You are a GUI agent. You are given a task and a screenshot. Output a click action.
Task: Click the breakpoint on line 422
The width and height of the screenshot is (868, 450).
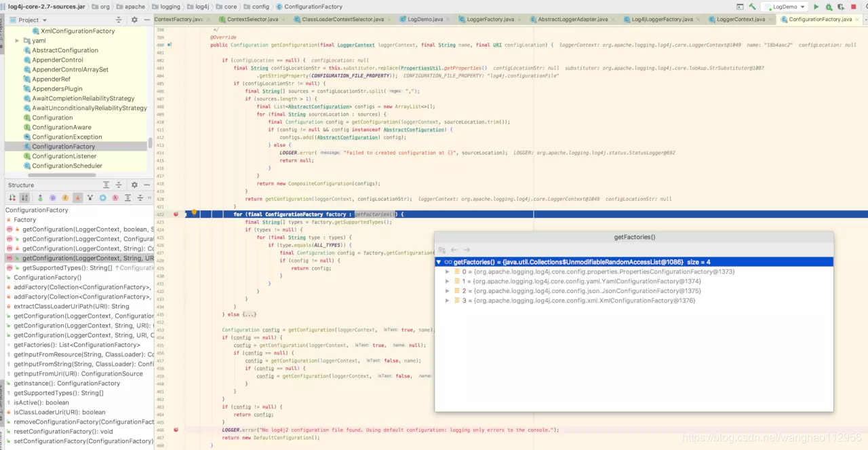pyautogui.click(x=176, y=214)
